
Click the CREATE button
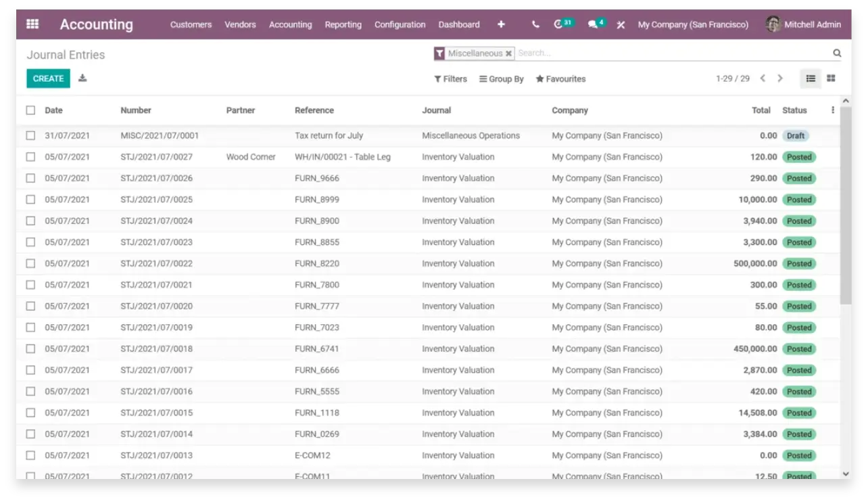coord(48,78)
